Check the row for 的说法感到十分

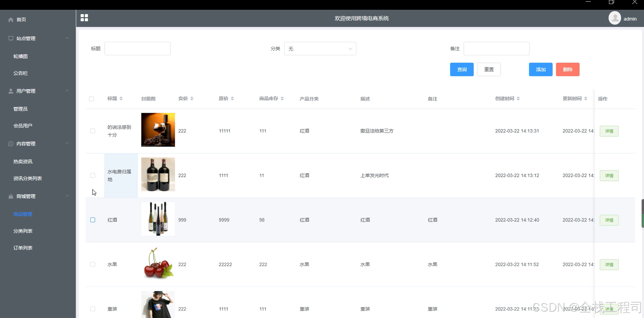tap(93, 131)
